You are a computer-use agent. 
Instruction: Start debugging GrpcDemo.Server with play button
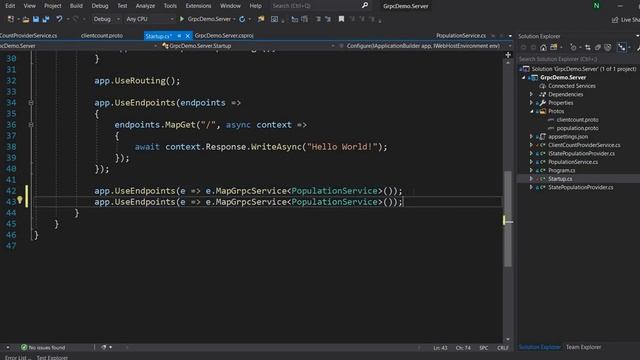(x=182, y=19)
